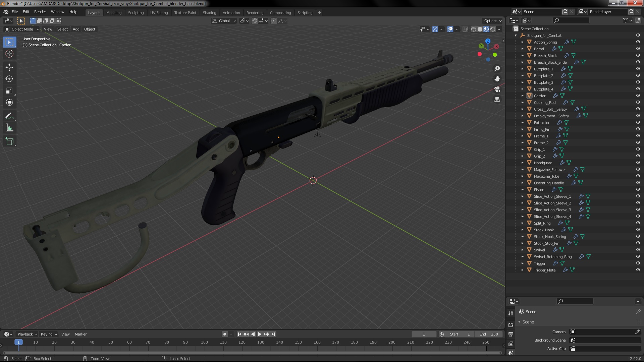Viewport: 644px width, 362px height.
Task: Hide the Barrel object in outliner
Action: (x=638, y=49)
